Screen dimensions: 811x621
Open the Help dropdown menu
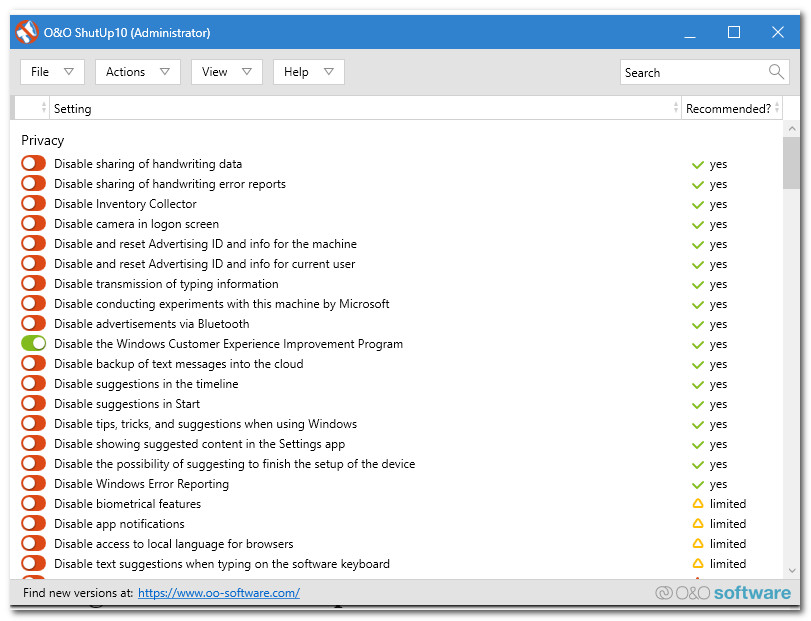[x=309, y=72]
